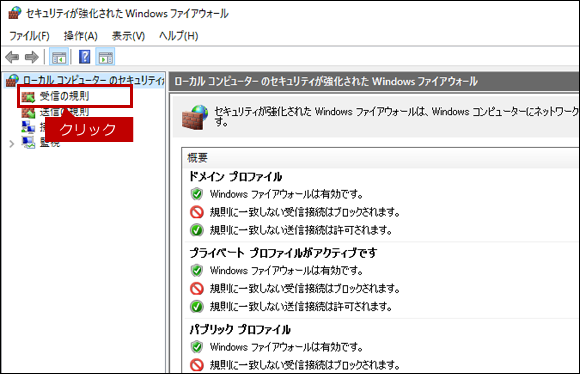This screenshot has height=374, width=580.
Task: Click the 監視 monitoring icon in tree
Action: 28,142
